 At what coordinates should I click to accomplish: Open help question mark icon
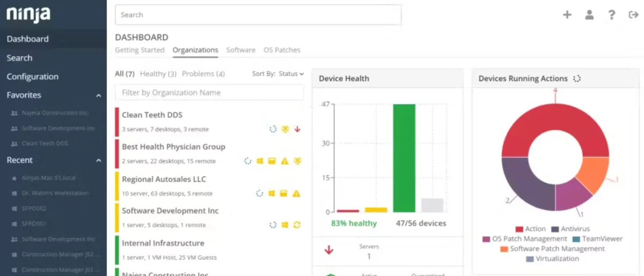click(612, 15)
